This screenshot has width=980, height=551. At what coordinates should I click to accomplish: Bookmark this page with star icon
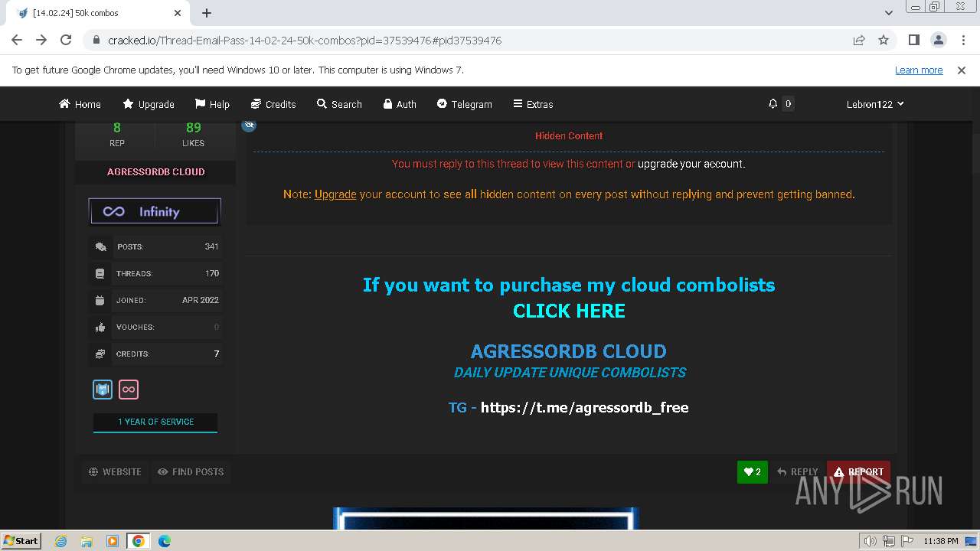884,40
